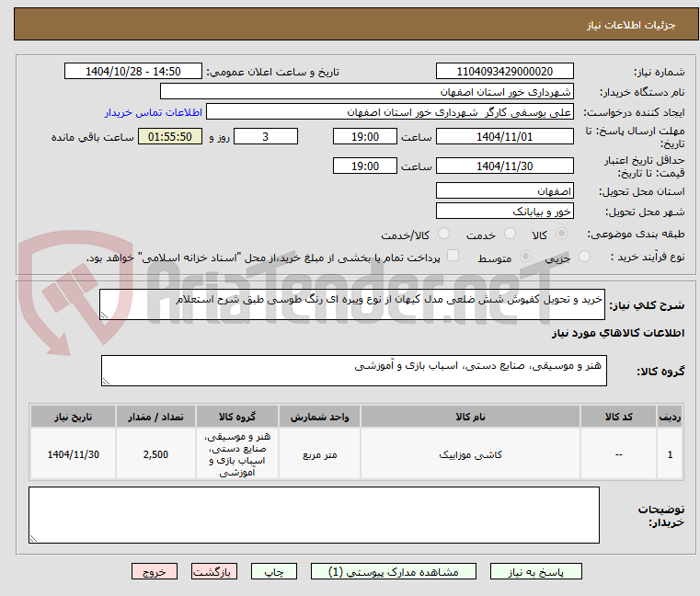700x596 pixels.
Task: Click inside the 'توضیحات خریدار' text area
Action: pyautogui.click(x=314, y=515)
